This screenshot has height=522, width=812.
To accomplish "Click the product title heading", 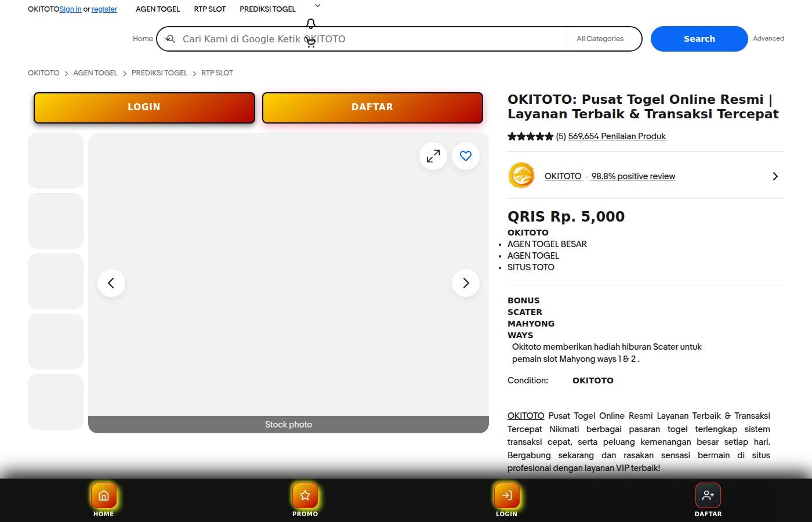I will click(x=643, y=107).
